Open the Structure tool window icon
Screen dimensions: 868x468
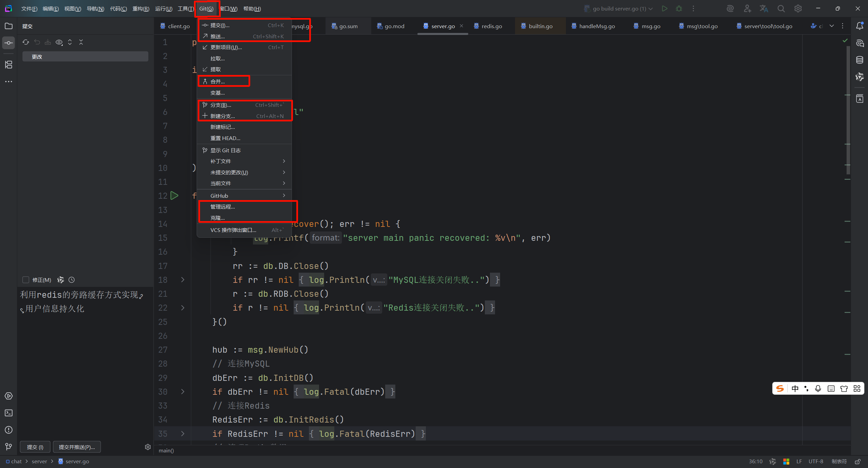tap(9, 64)
